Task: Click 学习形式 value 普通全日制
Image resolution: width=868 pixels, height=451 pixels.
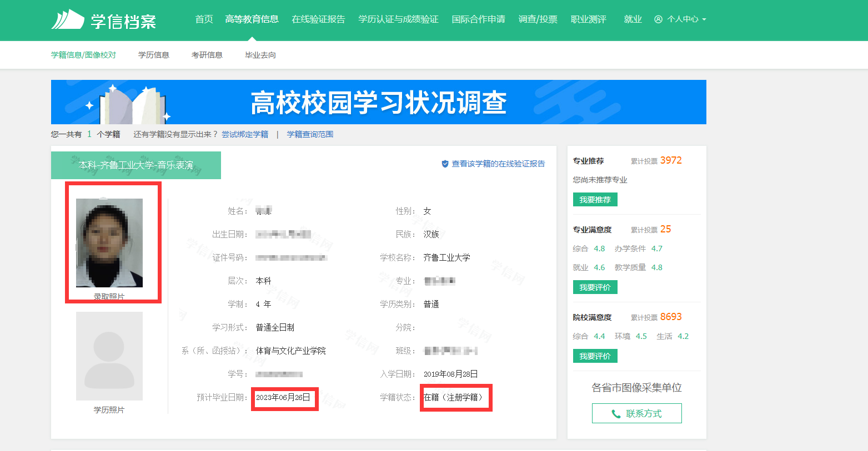Action: (275, 327)
